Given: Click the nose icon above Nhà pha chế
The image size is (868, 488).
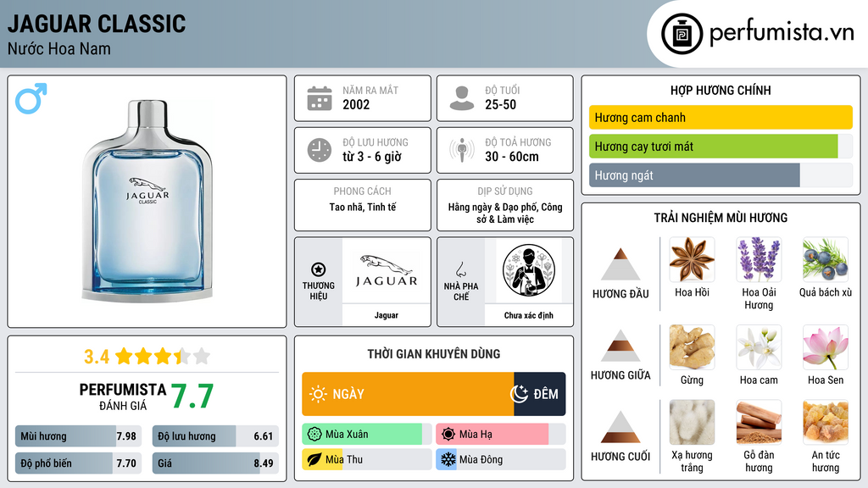Looking at the screenshot, I should [460, 269].
